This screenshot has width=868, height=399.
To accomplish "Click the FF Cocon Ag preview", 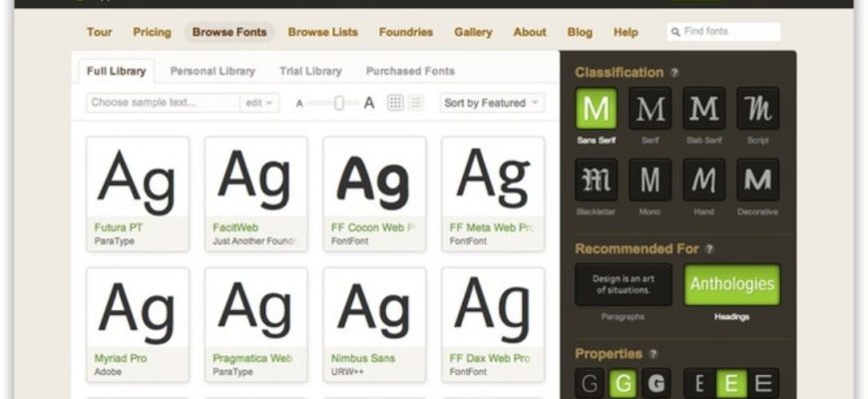I will tap(373, 182).
